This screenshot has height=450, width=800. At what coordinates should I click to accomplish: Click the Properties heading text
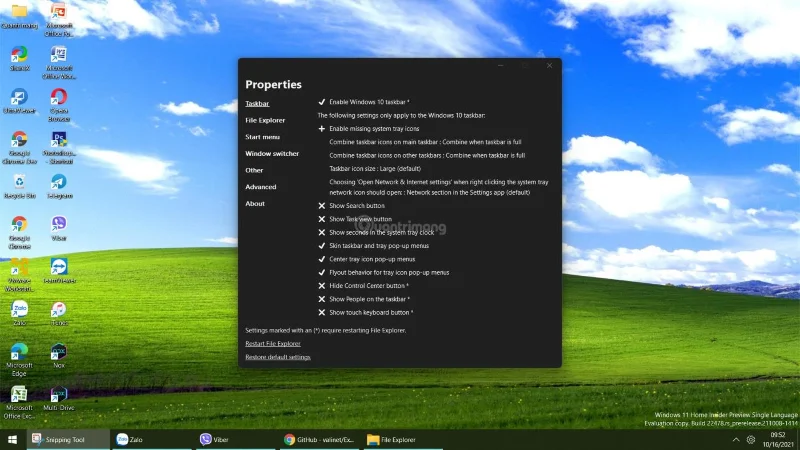(x=273, y=85)
